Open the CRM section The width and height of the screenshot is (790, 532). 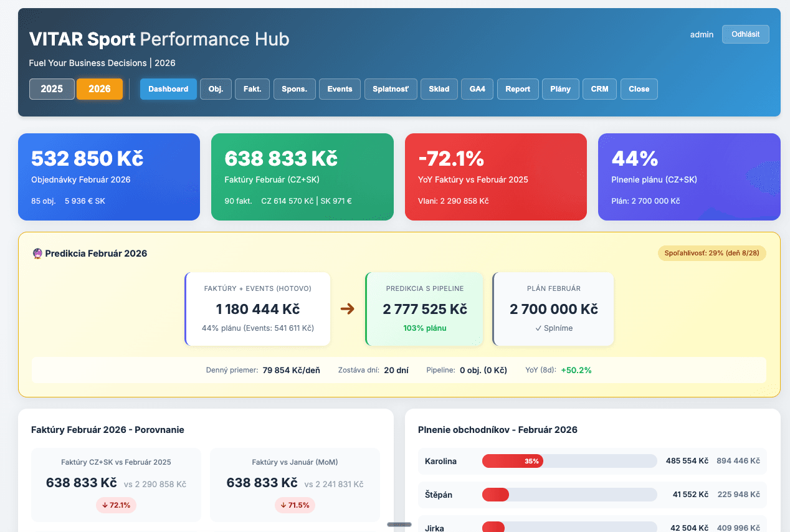(599, 88)
